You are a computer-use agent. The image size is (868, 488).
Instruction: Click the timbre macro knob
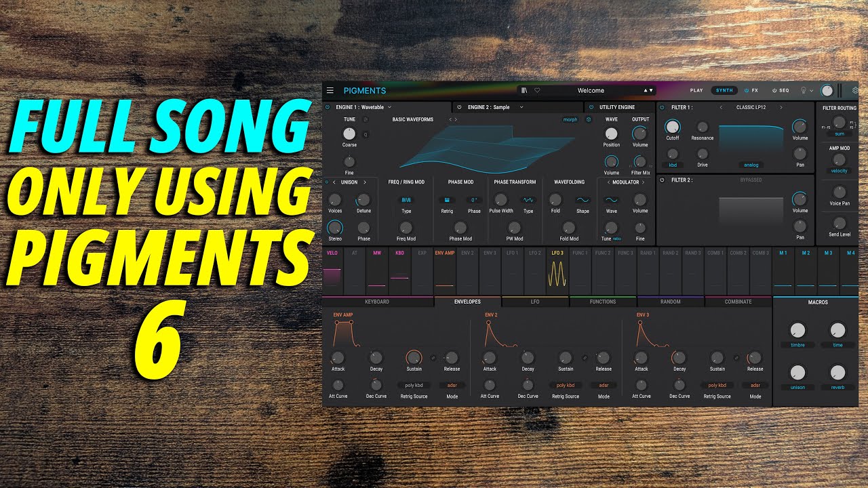point(797,331)
